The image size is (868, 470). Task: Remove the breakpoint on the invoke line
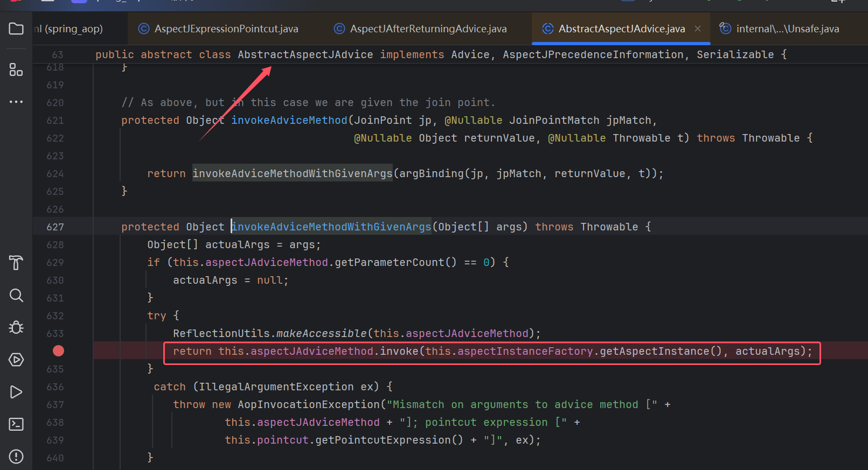coord(58,351)
